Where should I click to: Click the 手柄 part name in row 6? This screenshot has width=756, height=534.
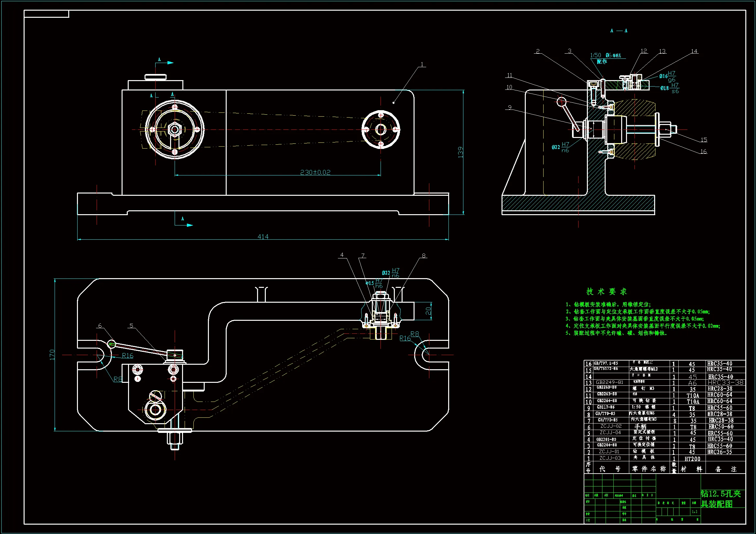coord(640,426)
